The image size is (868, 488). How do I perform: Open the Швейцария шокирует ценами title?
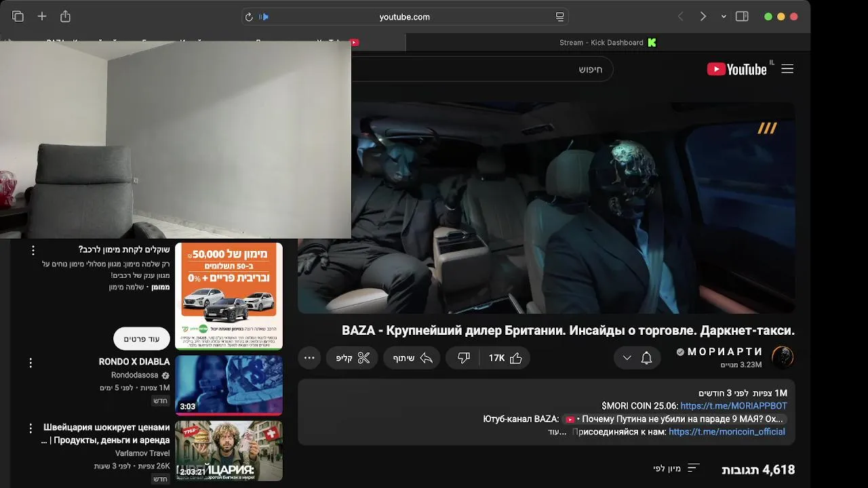106,434
